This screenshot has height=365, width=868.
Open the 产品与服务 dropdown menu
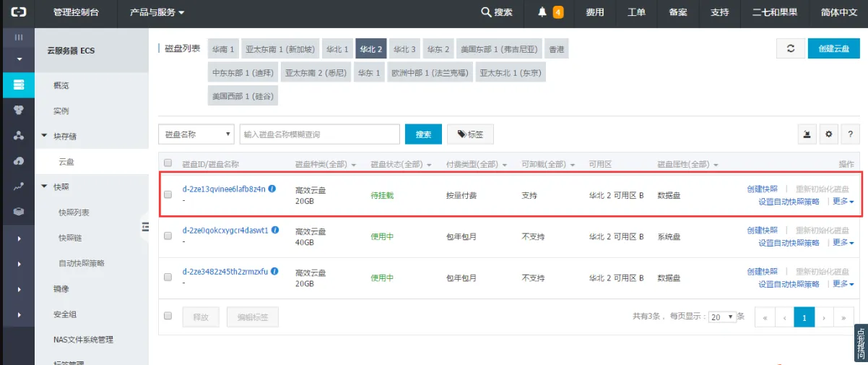[x=157, y=12]
